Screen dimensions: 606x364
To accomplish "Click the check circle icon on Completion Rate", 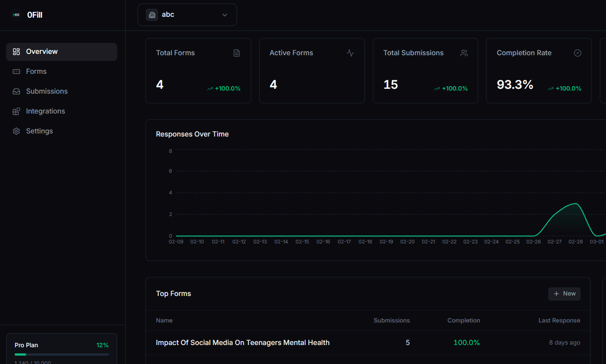I will [578, 53].
